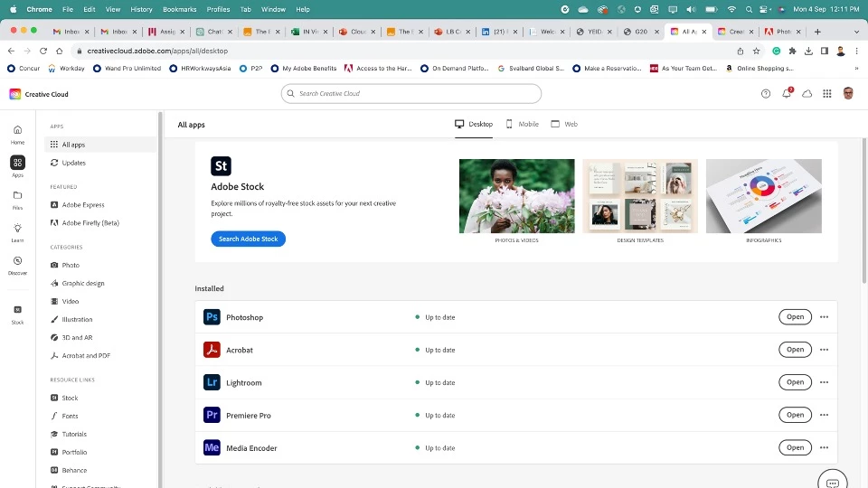Click the Chrome address bar URL
The image size is (868, 488).
pos(157,51)
